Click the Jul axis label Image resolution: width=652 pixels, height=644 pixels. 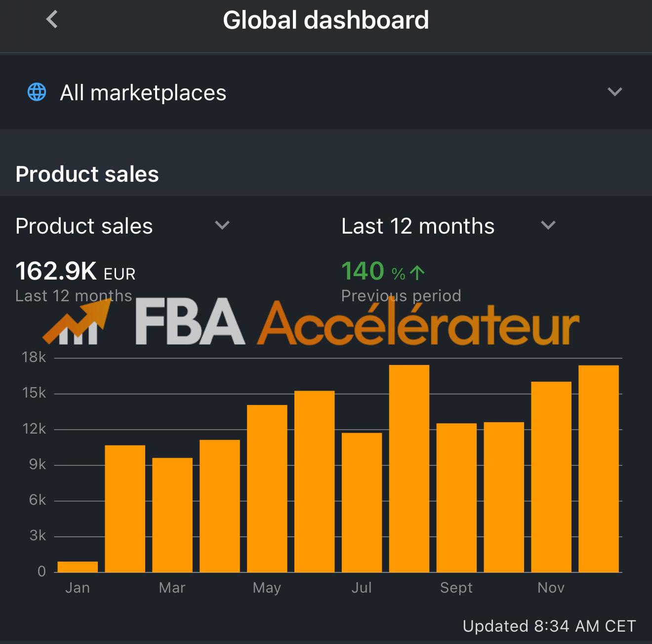362,588
